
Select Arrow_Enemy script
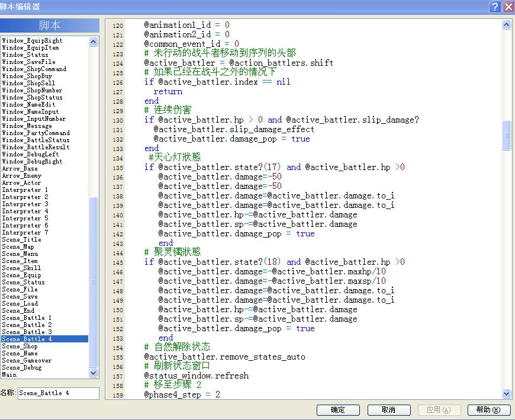21,175
